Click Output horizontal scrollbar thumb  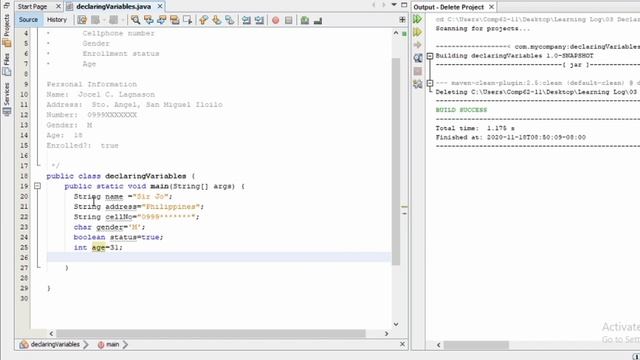476,345
